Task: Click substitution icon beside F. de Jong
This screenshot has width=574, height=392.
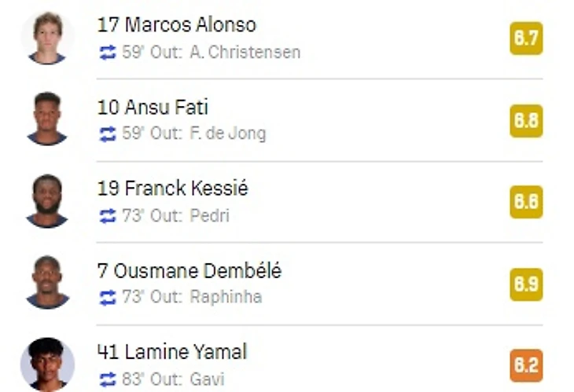Action: click(x=108, y=134)
